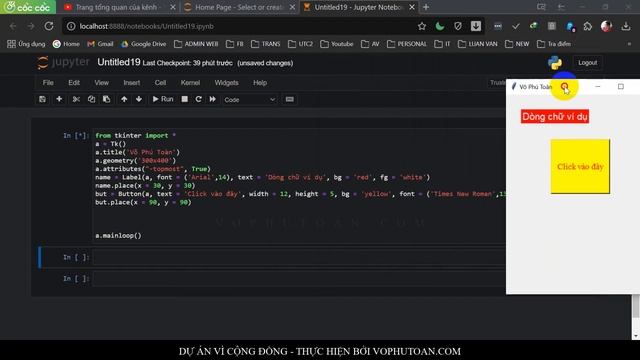640x360 pixels.
Task: Reload the current page
Action: pos(49,26)
